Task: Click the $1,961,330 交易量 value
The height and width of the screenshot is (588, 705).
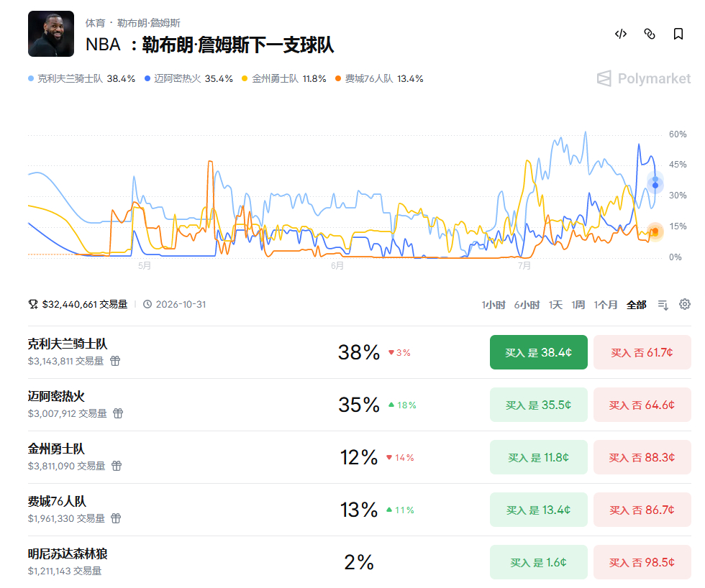Action: (66, 518)
